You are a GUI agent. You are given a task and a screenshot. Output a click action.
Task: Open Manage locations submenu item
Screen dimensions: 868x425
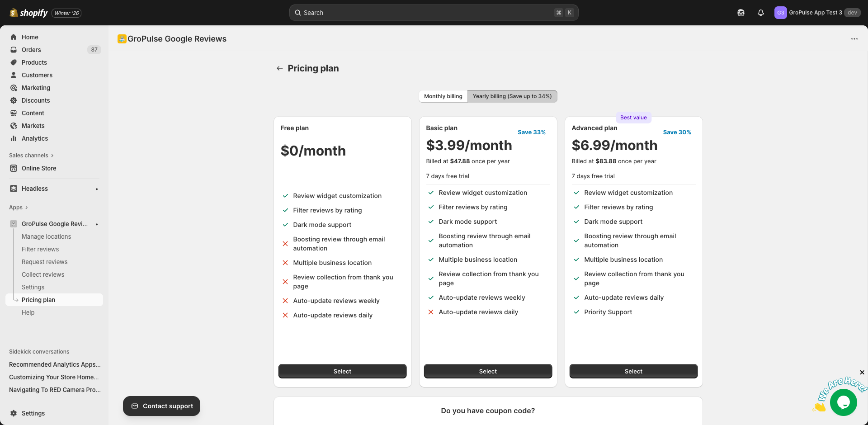click(46, 236)
